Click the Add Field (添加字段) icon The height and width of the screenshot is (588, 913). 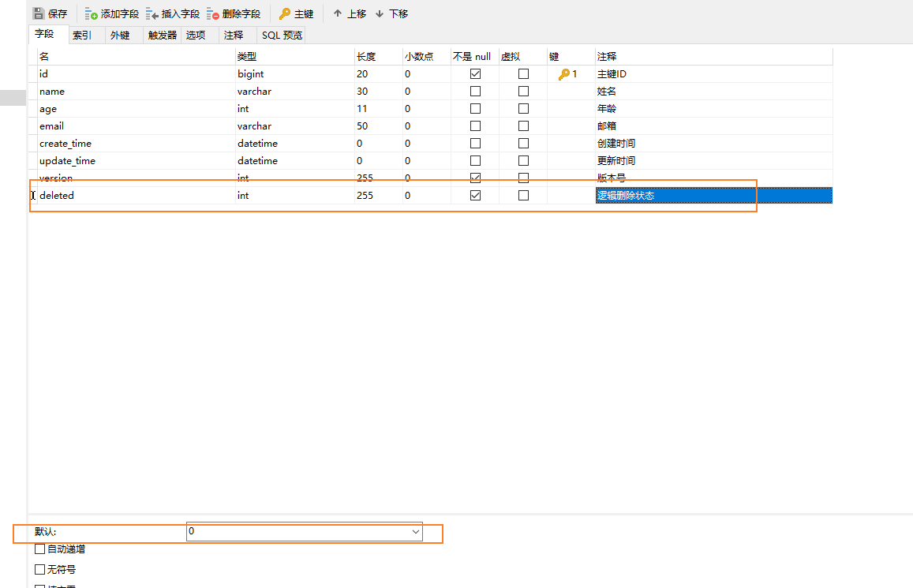(91, 13)
